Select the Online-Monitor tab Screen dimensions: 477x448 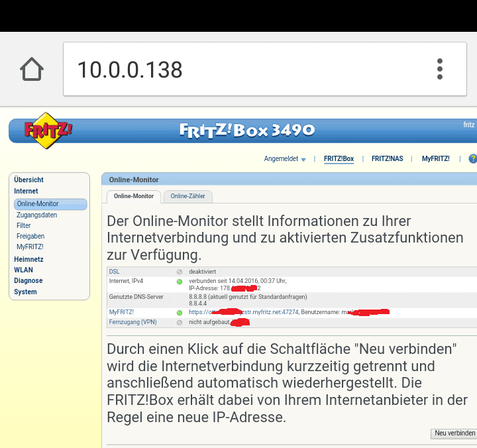click(x=134, y=196)
